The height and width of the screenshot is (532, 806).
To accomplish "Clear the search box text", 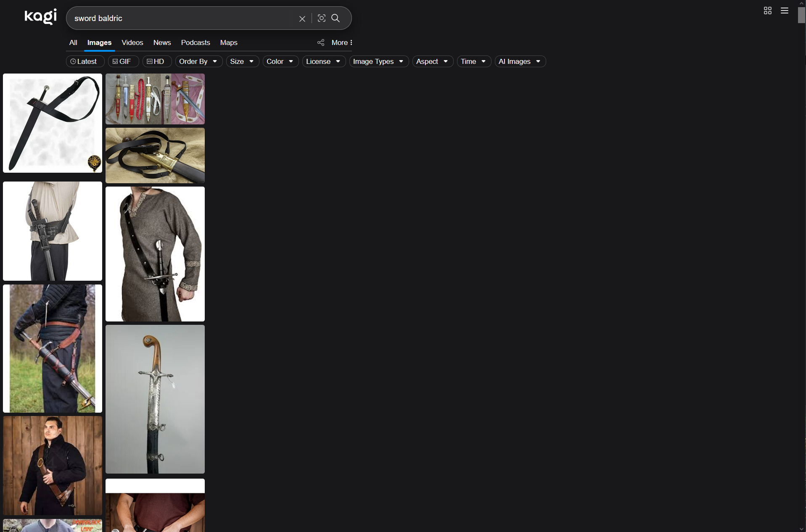I will [x=302, y=18].
